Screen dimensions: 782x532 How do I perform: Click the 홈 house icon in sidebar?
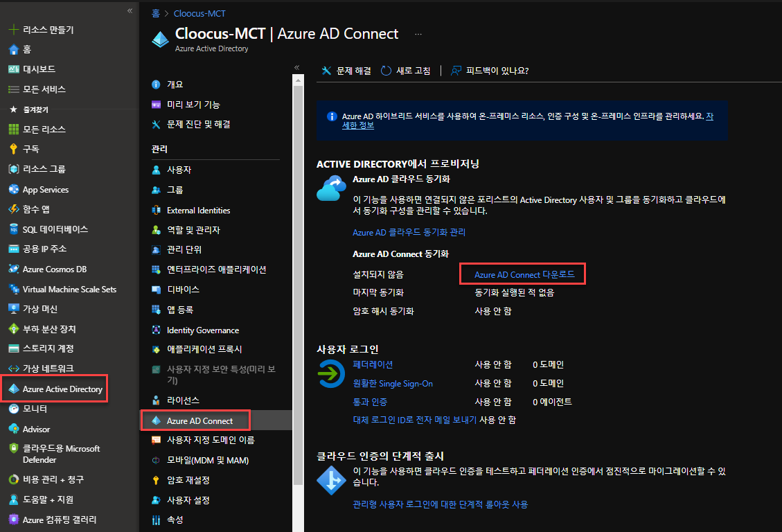[x=13, y=49]
